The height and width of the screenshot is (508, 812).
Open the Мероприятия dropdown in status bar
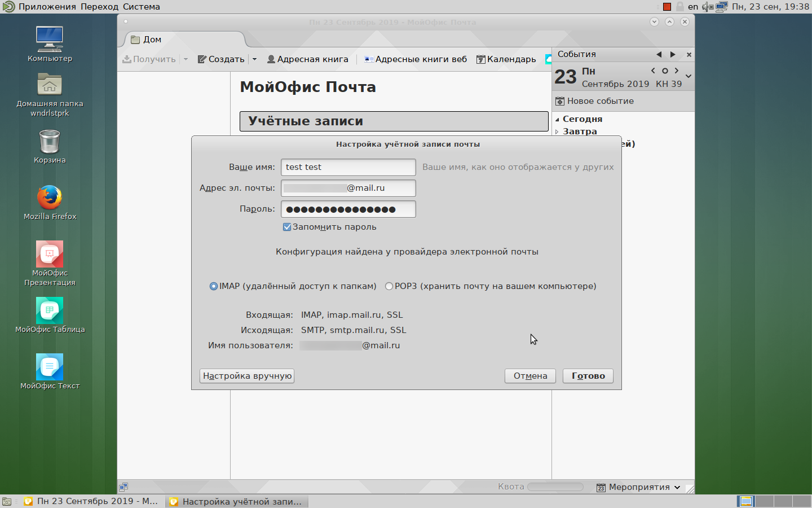click(x=639, y=487)
